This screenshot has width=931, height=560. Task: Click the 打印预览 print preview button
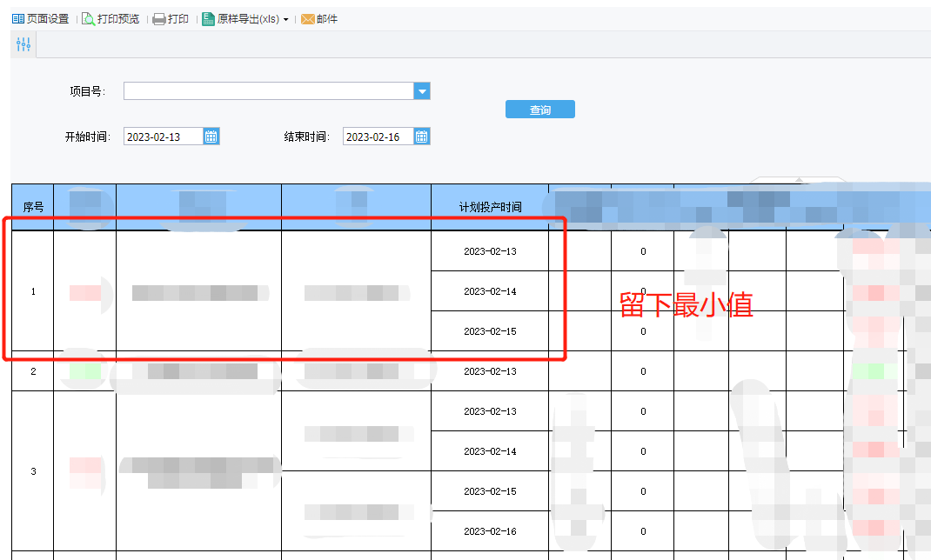coord(111,19)
